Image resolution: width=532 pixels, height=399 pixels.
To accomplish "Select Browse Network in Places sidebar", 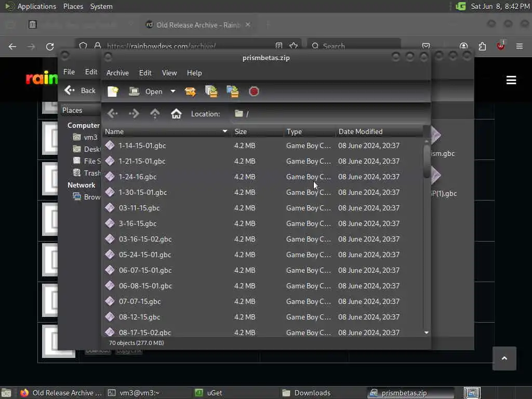I will click(x=87, y=197).
